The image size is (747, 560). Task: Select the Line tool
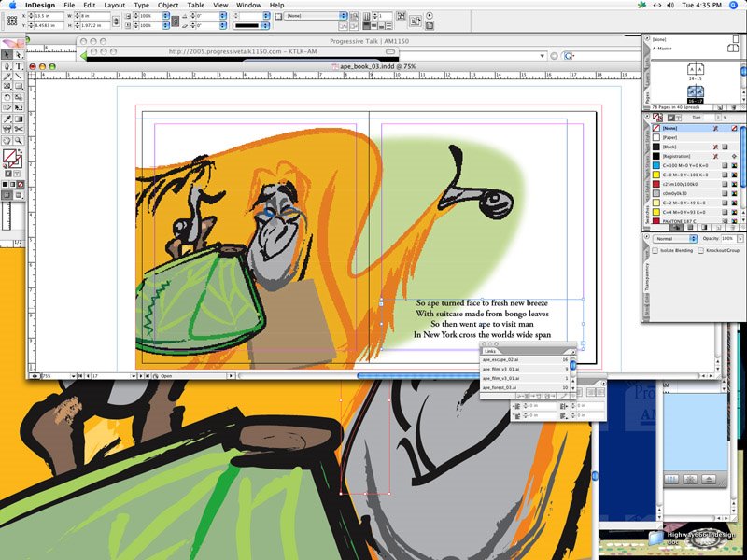coord(19,77)
